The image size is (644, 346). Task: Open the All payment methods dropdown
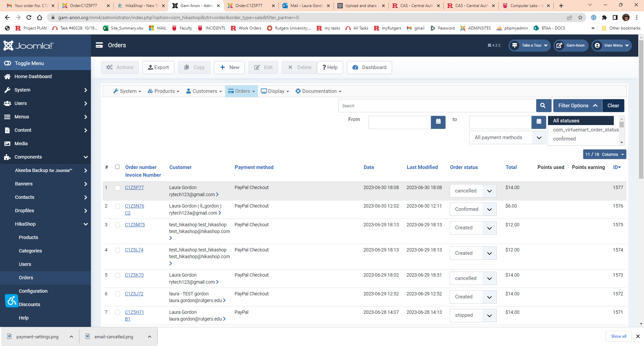pyautogui.click(x=508, y=137)
